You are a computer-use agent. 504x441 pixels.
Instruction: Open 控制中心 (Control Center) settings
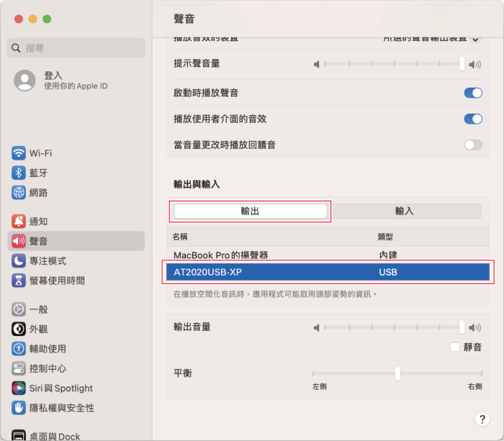[x=48, y=368]
